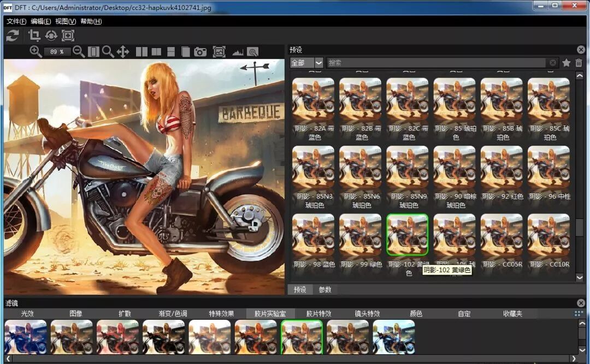The image size is (590, 364).
Task: Open the 特殊效果 filter category
Action: click(221, 314)
